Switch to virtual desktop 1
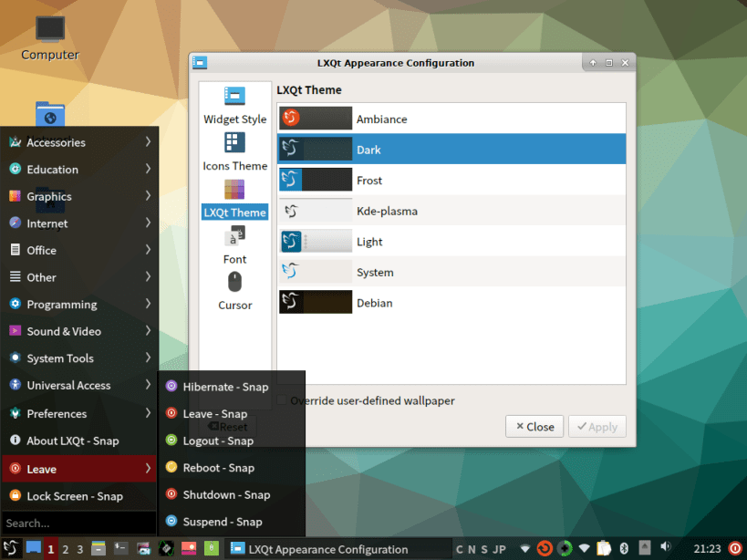Viewport: 747px width, 560px height. [50, 549]
